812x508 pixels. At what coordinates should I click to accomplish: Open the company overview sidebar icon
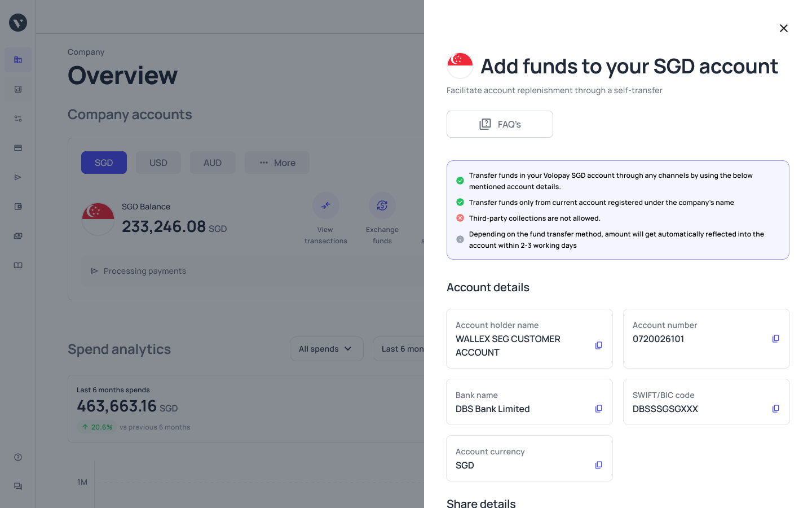click(18, 60)
